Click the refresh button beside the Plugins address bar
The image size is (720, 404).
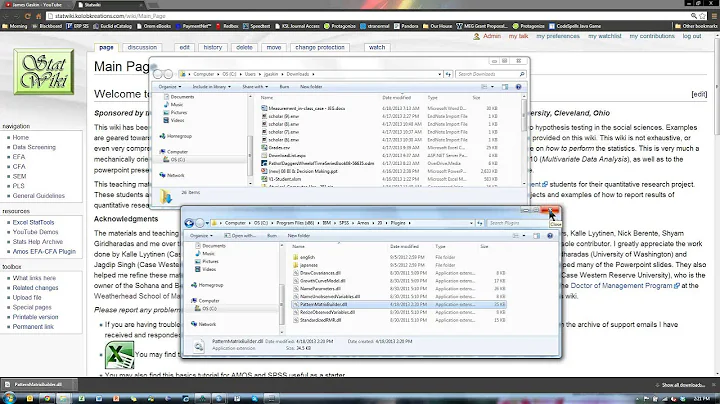(x=480, y=223)
